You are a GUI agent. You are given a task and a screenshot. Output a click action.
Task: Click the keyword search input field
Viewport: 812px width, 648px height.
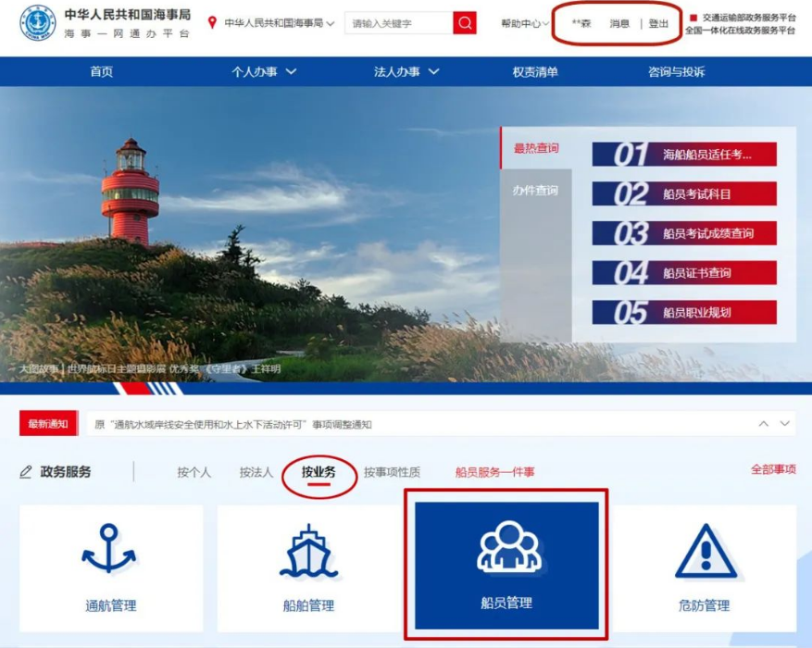pyautogui.click(x=398, y=23)
